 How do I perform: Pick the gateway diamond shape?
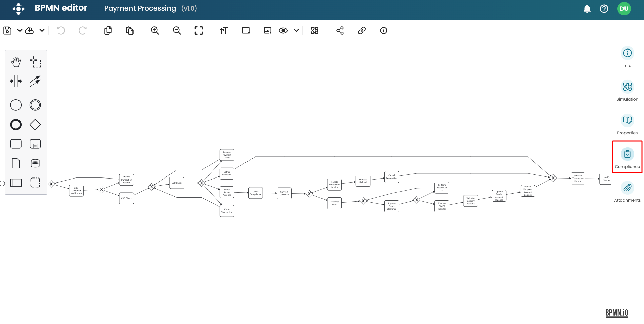(35, 125)
